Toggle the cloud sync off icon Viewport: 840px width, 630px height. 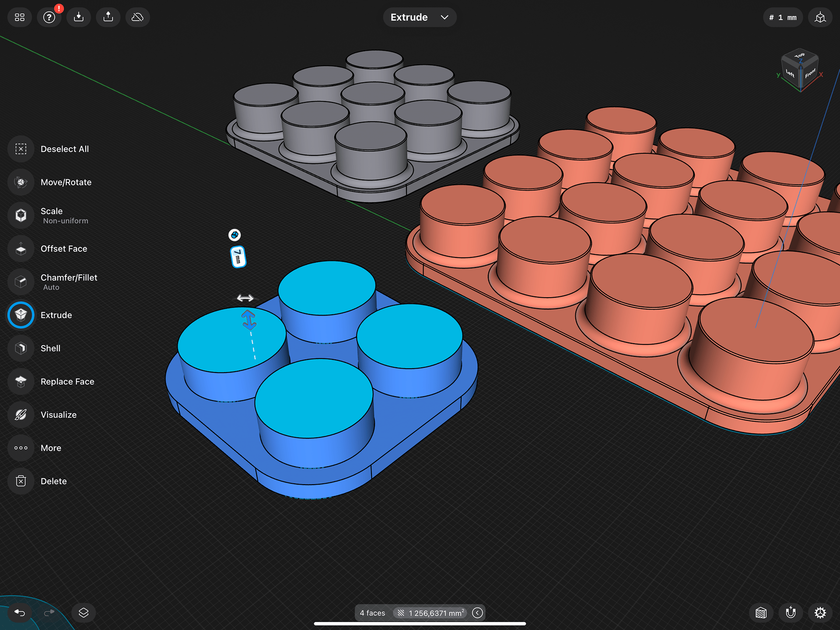137,17
